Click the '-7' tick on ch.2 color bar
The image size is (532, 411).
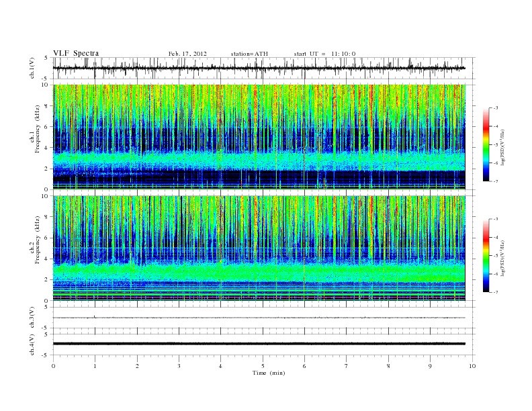tap(495, 292)
